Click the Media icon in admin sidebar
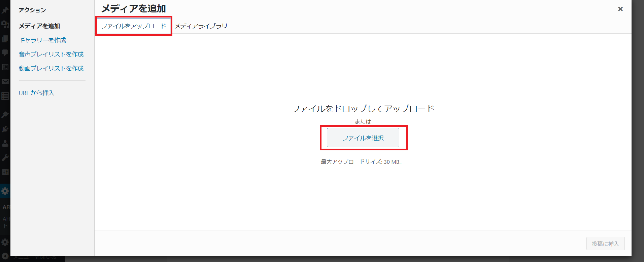Screen dimensions: 644x262 point(5,24)
